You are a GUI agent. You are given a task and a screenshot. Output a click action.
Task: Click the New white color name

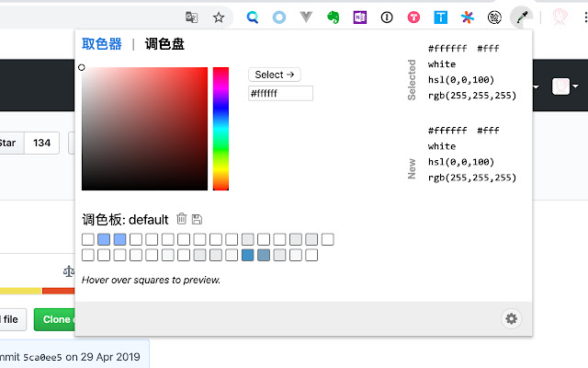click(442, 146)
